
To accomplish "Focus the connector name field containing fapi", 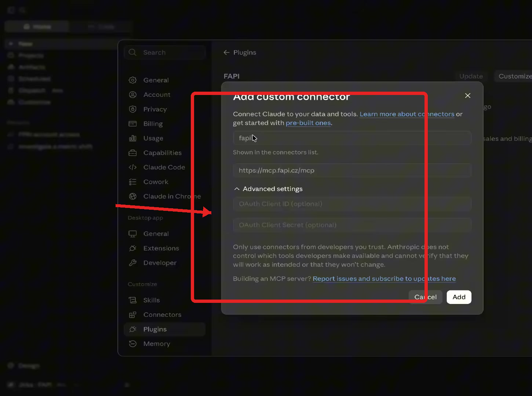I will [x=352, y=138].
